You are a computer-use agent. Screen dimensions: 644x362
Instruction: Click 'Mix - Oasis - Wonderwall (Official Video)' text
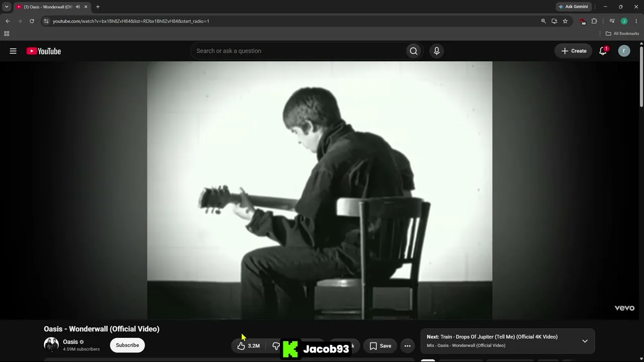pos(466,345)
